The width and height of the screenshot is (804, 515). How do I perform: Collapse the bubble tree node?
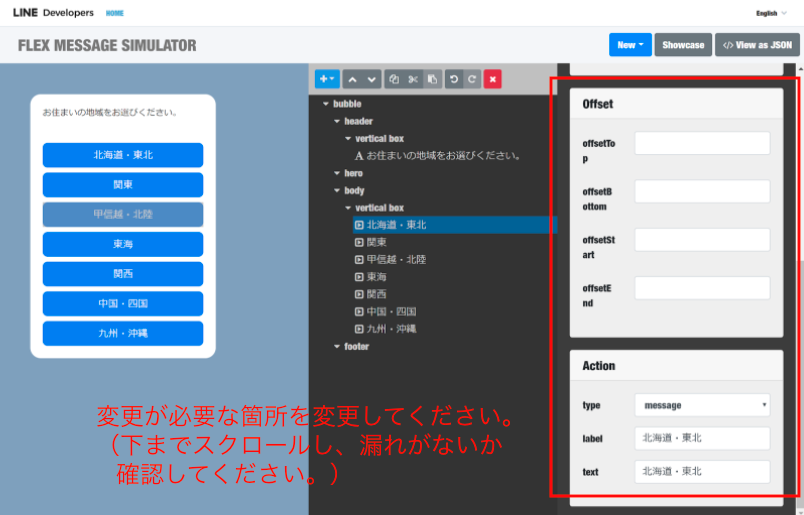click(325, 104)
